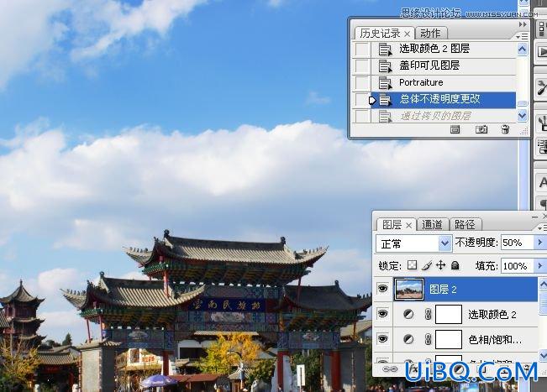The width and height of the screenshot is (547, 392).
Task: Open the tool presets wrench icon in dock
Action: point(542,87)
